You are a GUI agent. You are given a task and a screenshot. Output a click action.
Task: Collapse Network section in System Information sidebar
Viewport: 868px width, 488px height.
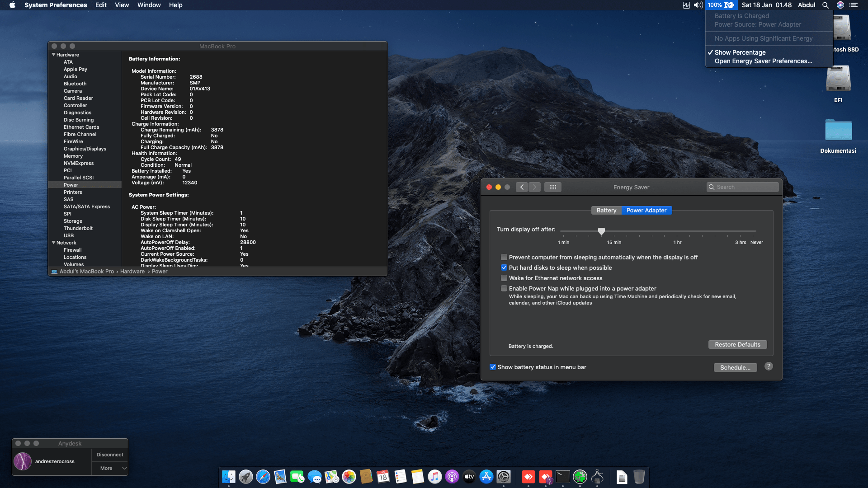coord(54,243)
